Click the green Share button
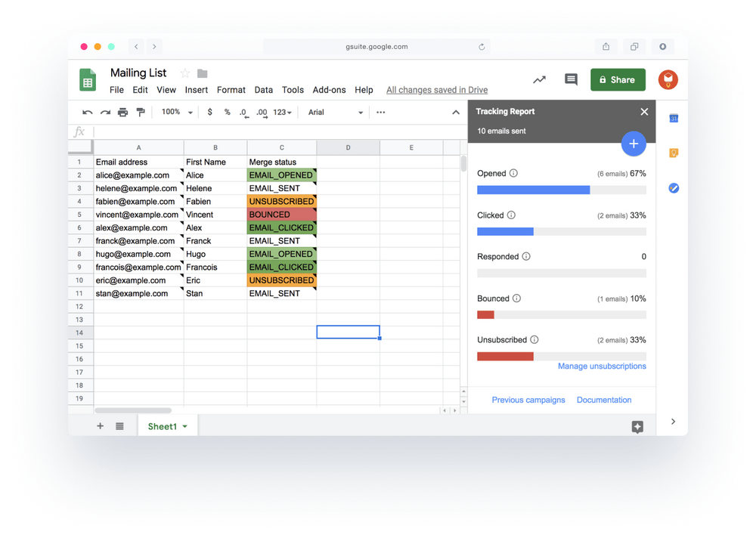This screenshot has height=538, width=756. coord(618,79)
